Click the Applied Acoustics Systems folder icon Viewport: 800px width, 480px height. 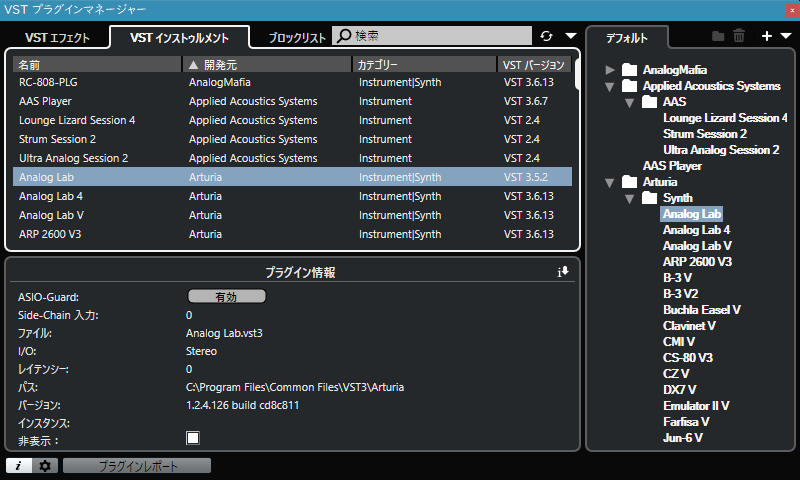(630, 86)
